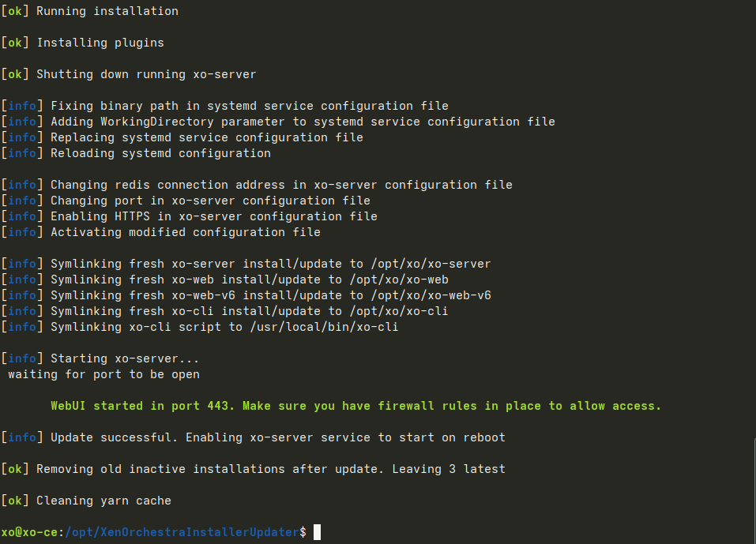Click the /opt/XenOrchestraInstallerUpdater path in prompt
756x544 pixels.
(x=180, y=532)
